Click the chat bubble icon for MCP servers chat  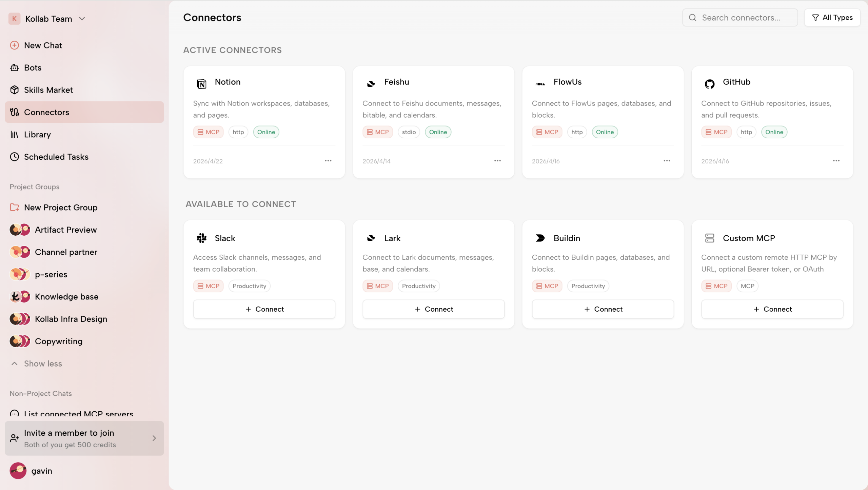click(x=14, y=413)
